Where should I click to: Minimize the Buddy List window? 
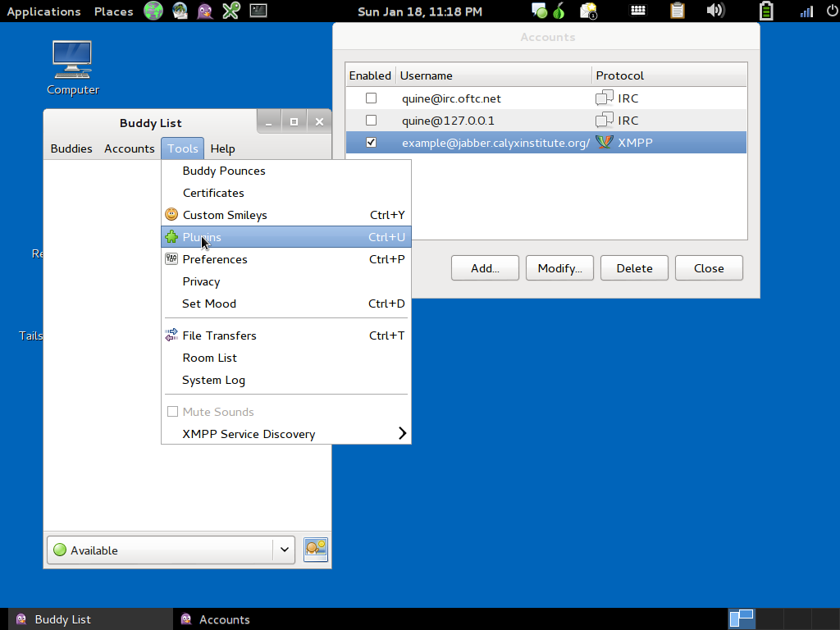(x=269, y=122)
